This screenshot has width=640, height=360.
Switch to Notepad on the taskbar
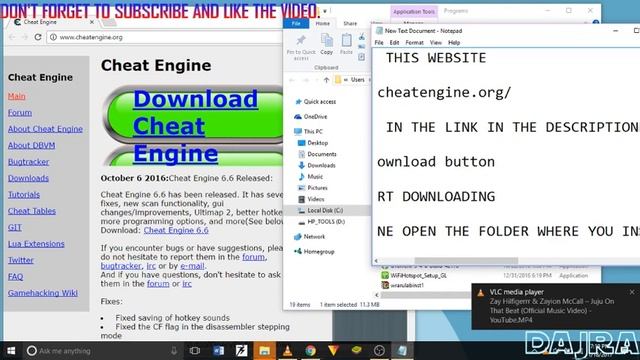click(402, 351)
